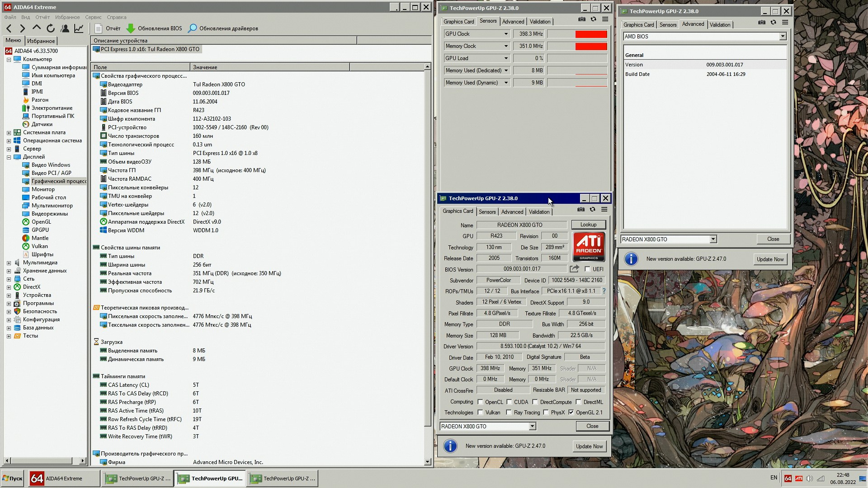The image size is (868, 488).
Task: Click the BIOS export share icon
Action: coord(574,269)
